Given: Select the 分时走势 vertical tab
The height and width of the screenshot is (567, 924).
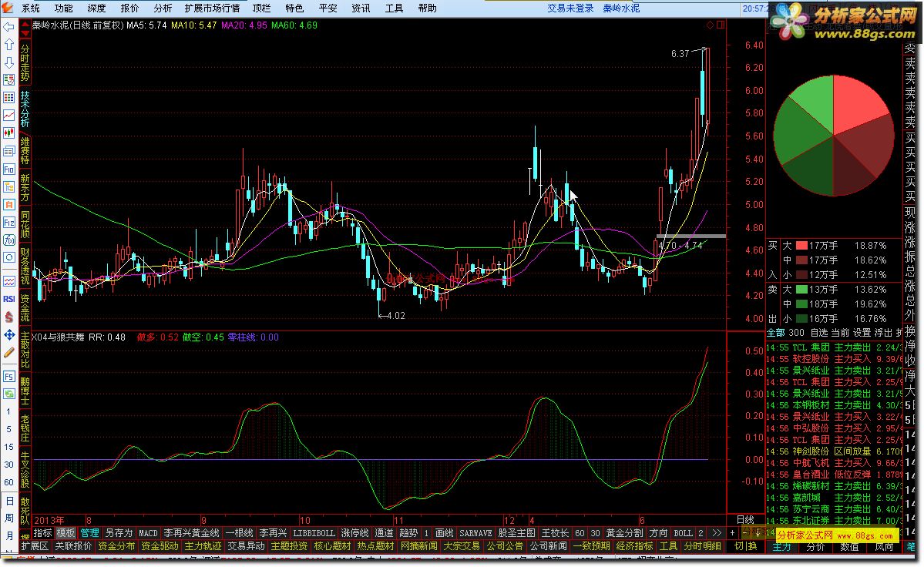Looking at the screenshot, I should pyautogui.click(x=25, y=63).
